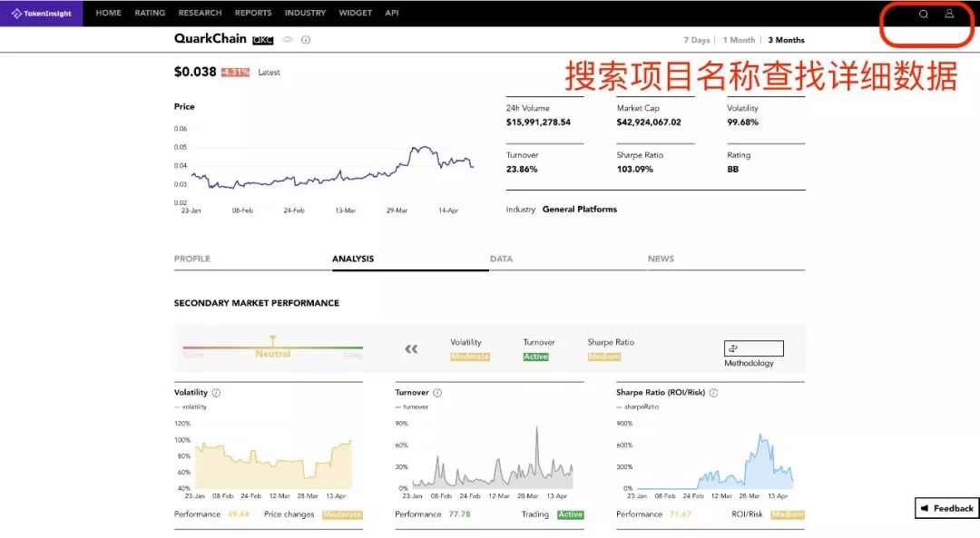Open the user account icon
Screen dimensions: 980x538
pos(949,13)
